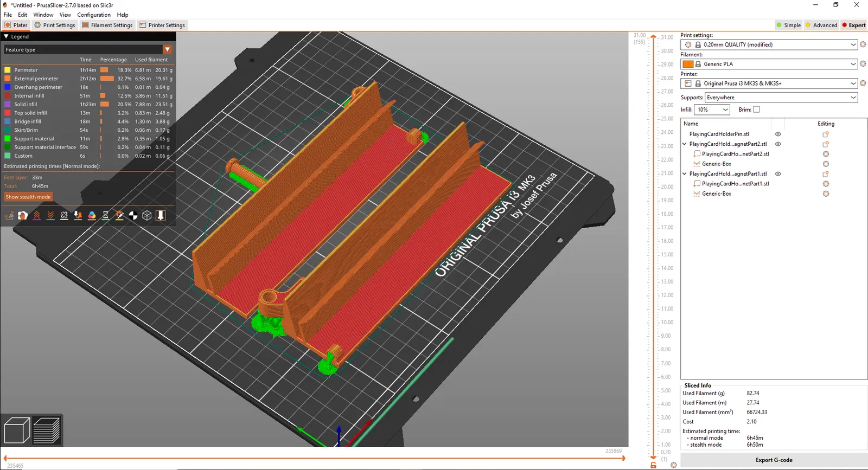Image resolution: width=868 pixels, height=470 pixels.
Task: Select Simple mode
Action: coord(789,25)
